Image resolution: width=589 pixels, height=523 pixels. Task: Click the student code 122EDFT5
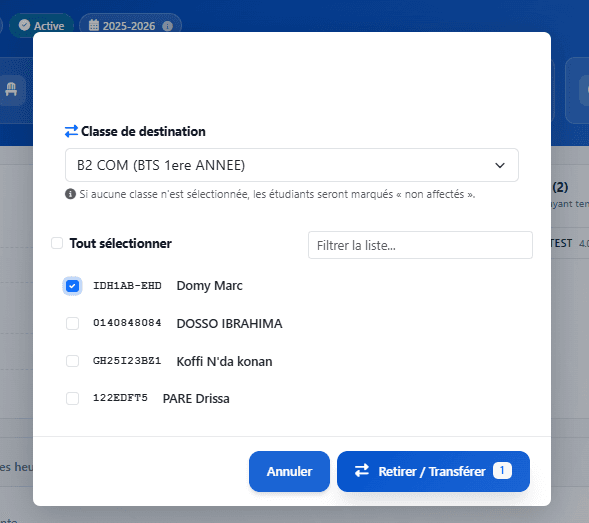coord(120,398)
